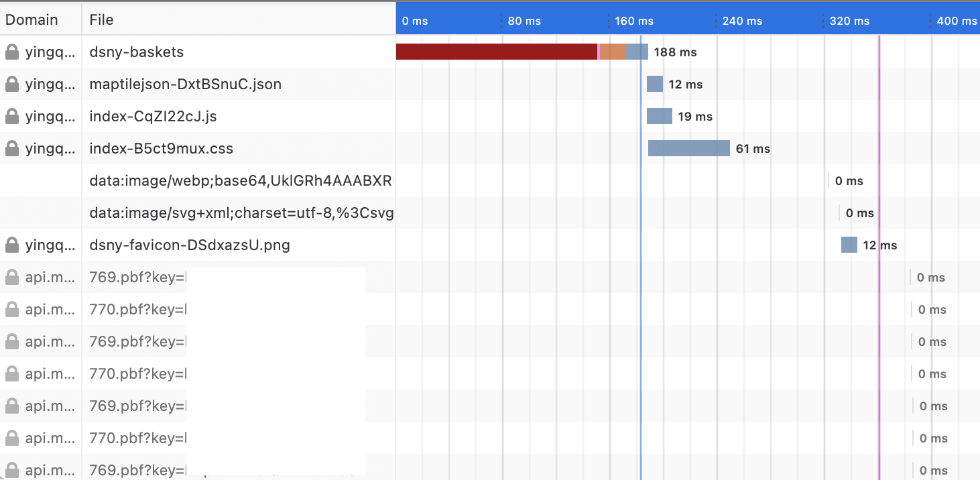Click the waterfall bar for dsny-favicon-DSdxazsU.png

click(849, 245)
